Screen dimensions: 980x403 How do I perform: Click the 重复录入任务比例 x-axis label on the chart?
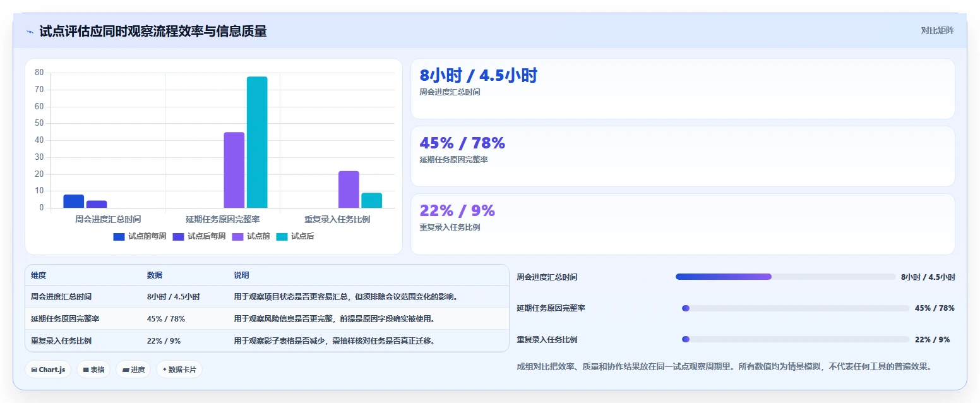(337, 219)
